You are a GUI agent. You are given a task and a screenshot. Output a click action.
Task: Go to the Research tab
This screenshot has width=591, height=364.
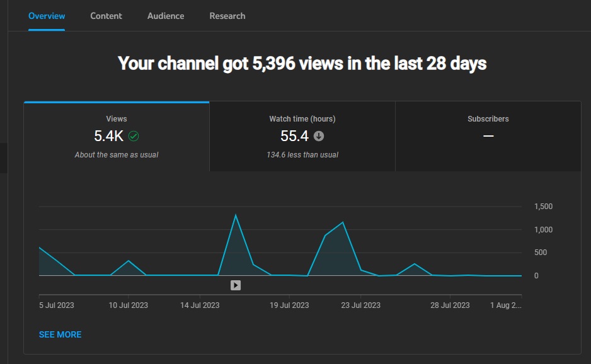(x=227, y=16)
